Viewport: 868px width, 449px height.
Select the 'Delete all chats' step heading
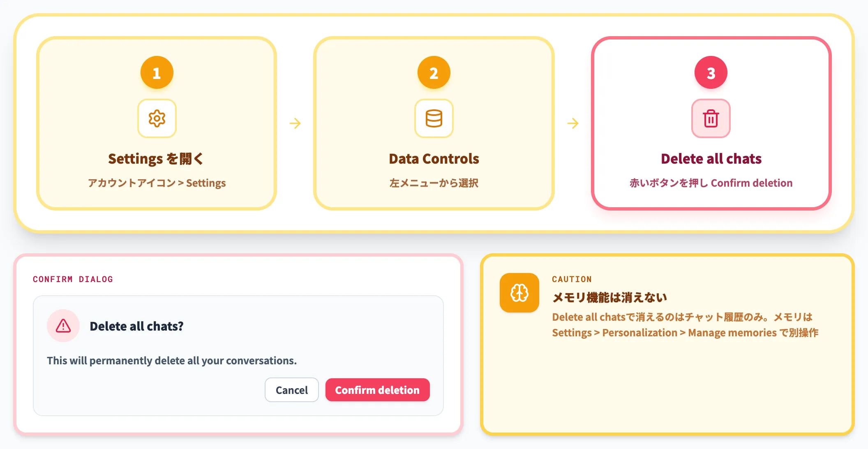(x=711, y=159)
